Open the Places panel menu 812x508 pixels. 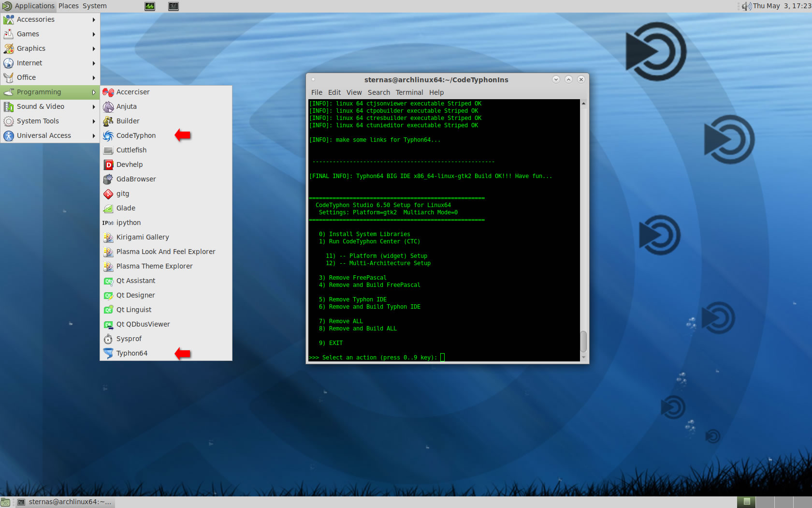[x=69, y=6]
